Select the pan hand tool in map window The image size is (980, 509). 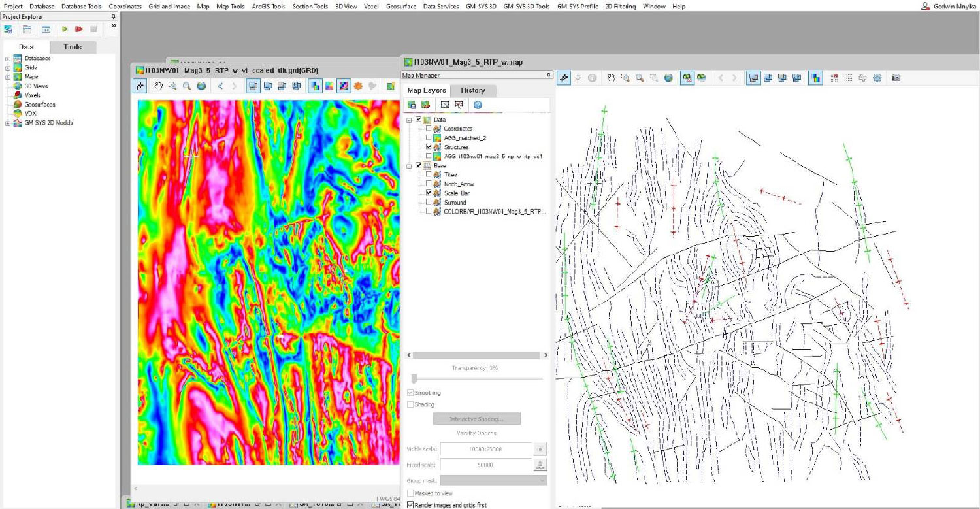tap(612, 78)
